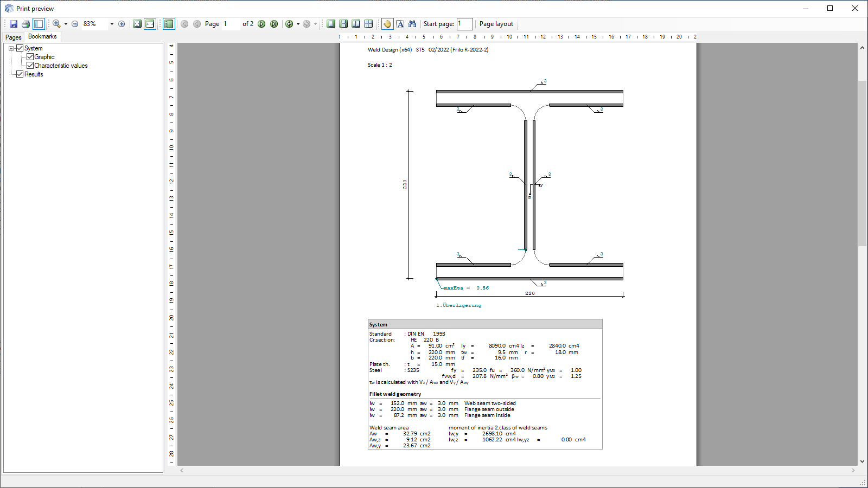
Task: Select single page view icon
Action: [x=331, y=24]
